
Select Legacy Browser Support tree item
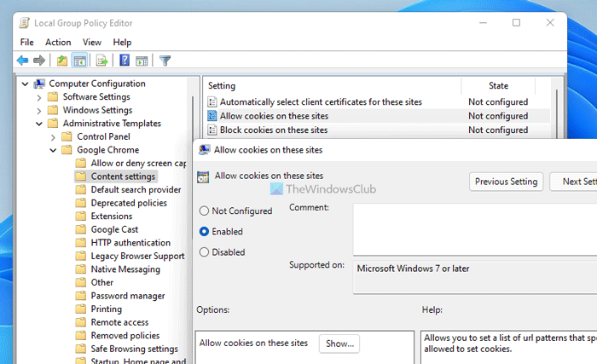pyautogui.click(x=137, y=256)
